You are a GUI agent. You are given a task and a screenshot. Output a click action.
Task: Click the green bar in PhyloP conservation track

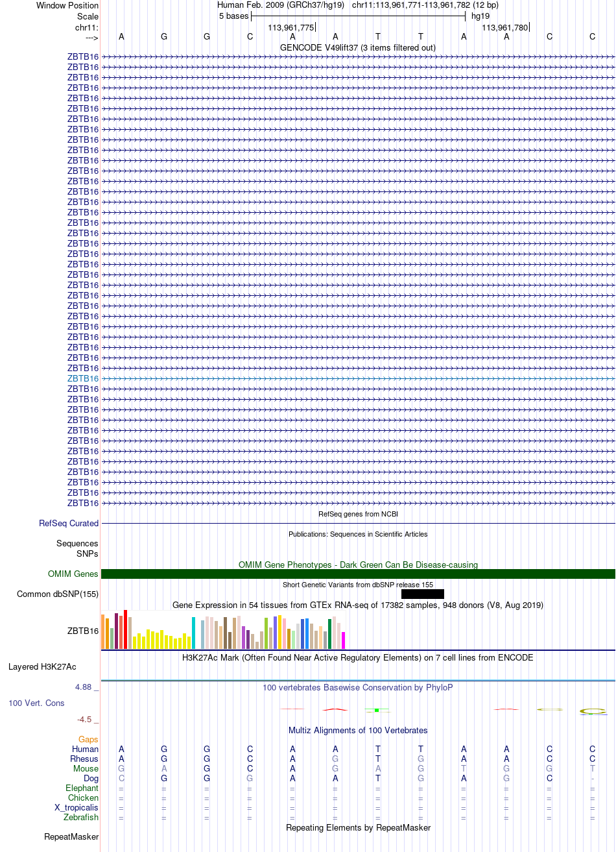[x=377, y=710]
